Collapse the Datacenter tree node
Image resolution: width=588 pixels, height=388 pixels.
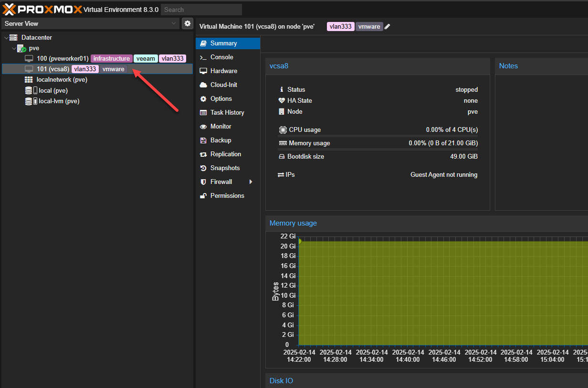pos(6,37)
